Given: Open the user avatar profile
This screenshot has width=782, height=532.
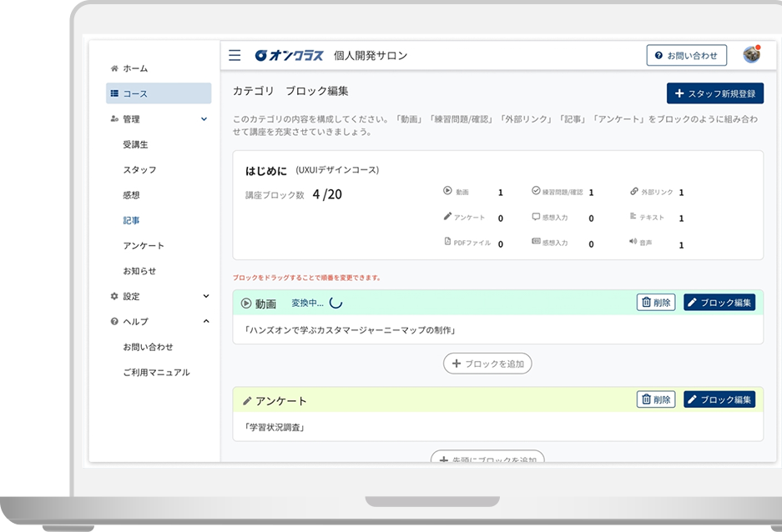Looking at the screenshot, I should pyautogui.click(x=751, y=54).
